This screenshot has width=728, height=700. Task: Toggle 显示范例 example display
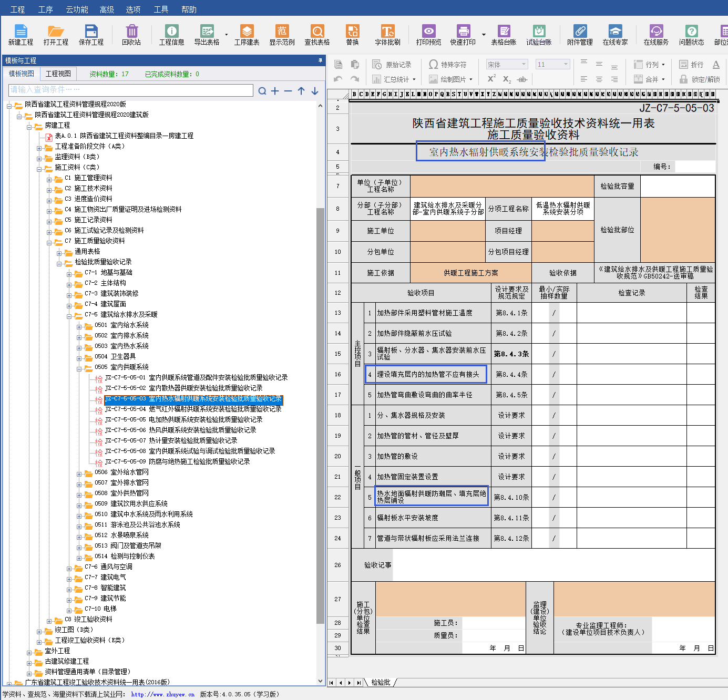pyautogui.click(x=282, y=35)
